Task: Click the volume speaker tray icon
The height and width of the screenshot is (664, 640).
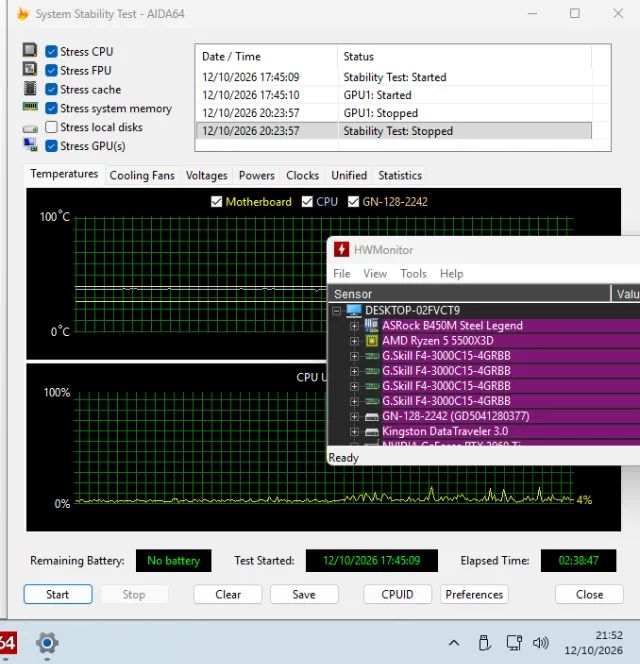Action: tap(541, 643)
